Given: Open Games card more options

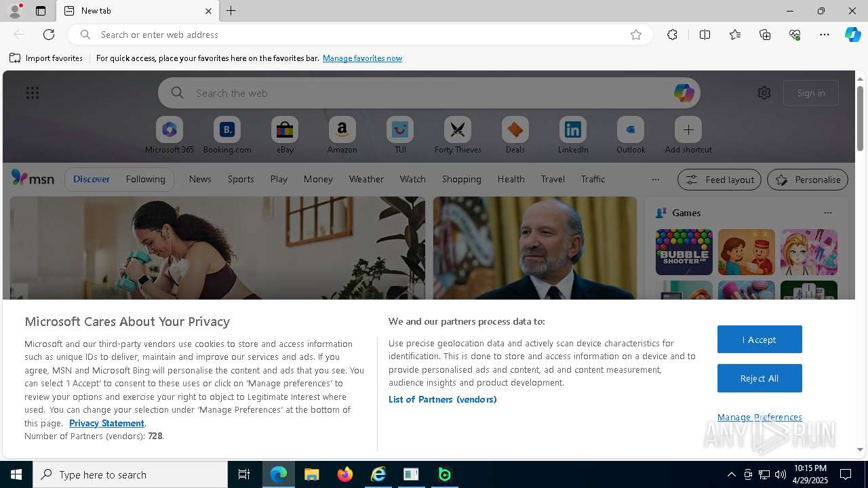Looking at the screenshot, I should (x=827, y=213).
